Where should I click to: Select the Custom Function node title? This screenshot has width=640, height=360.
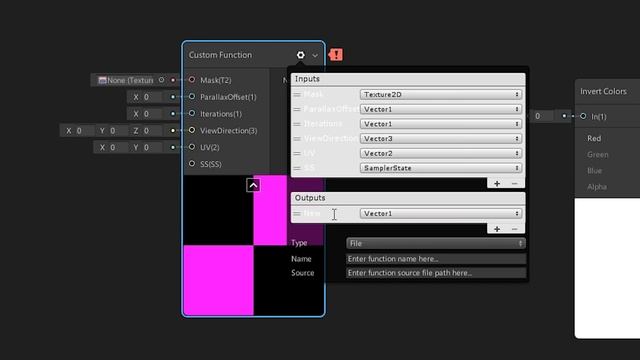[220, 55]
